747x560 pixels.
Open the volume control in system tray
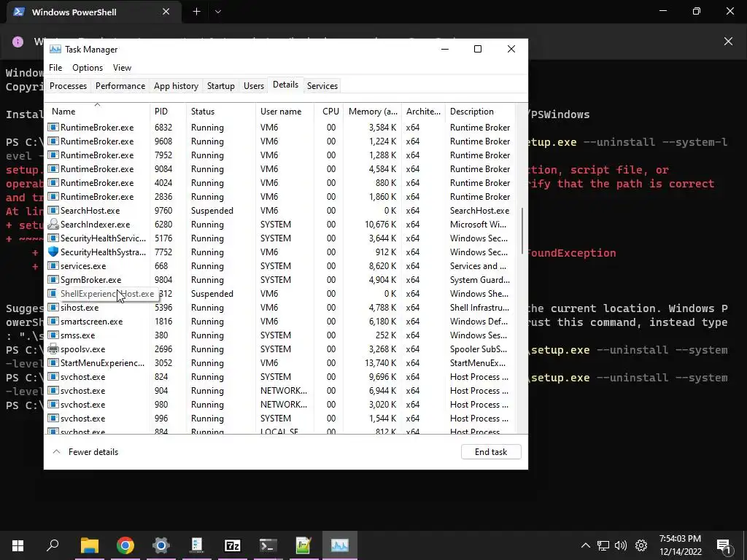[620, 545]
